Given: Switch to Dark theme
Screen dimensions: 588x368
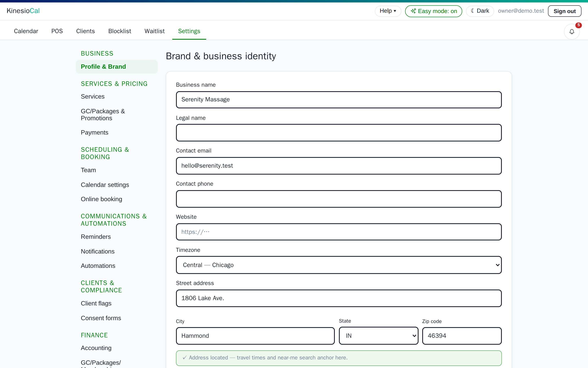Looking at the screenshot, I should pos(480,11).
